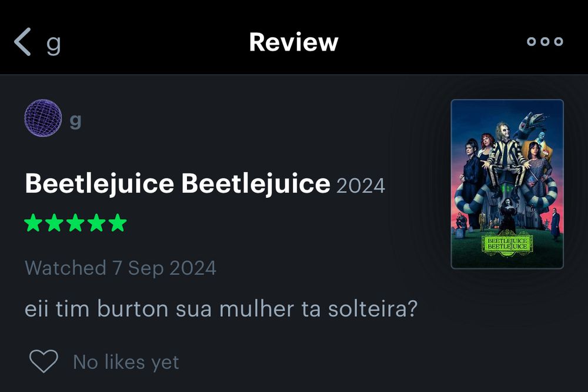Tap the review text about tim burton

[221, 308]
